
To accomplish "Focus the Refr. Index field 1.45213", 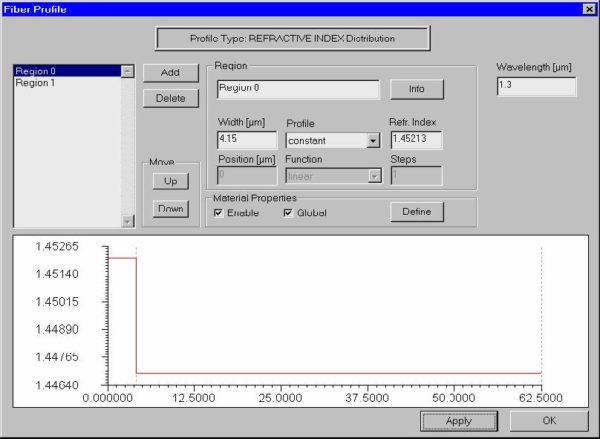I will [416, 140].
